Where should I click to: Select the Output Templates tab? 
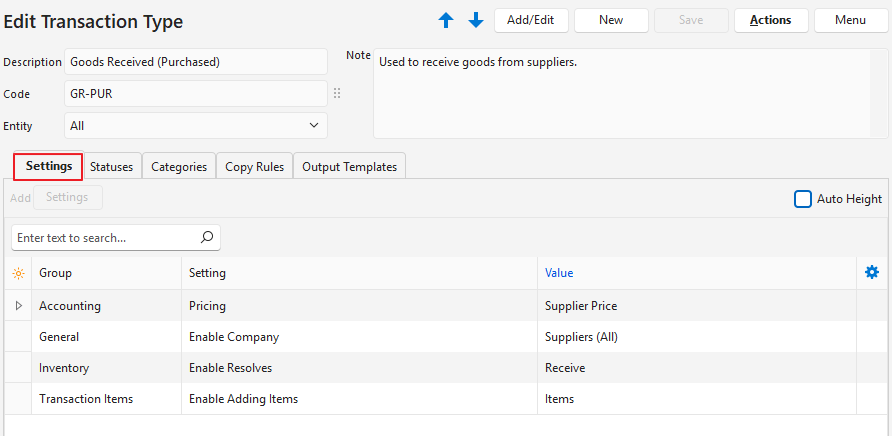click(x=349, y=167)
